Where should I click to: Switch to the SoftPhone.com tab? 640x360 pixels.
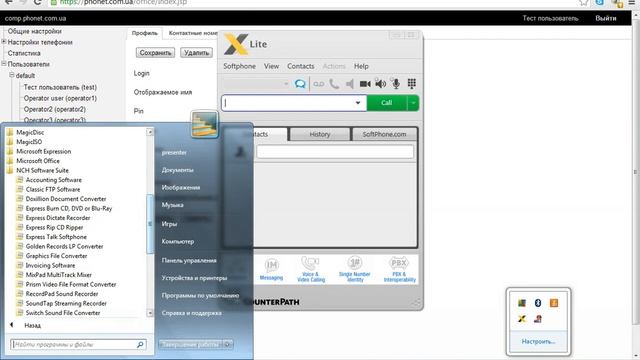pos(384,134)
